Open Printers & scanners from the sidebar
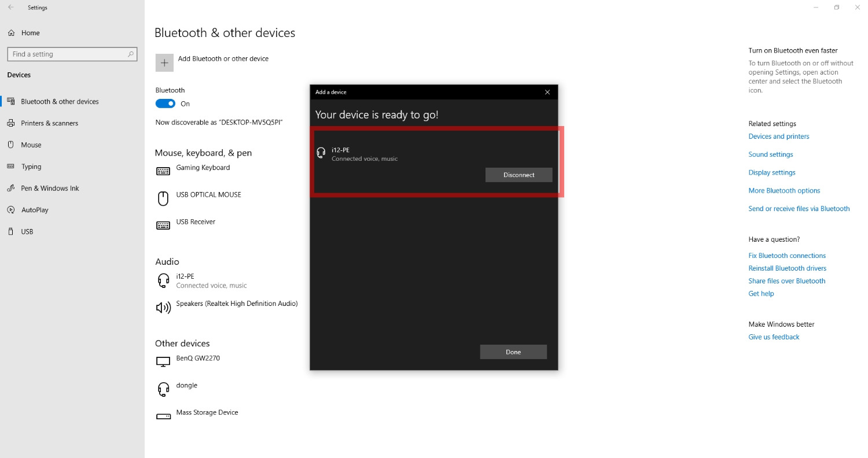 point(11,123)
